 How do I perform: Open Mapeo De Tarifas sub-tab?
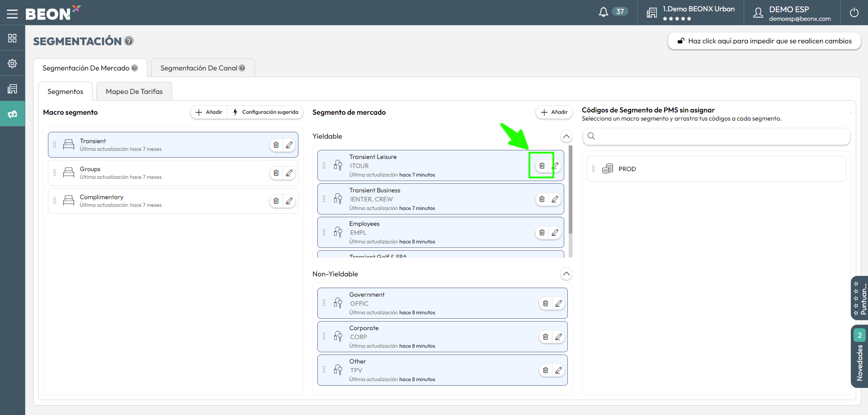134,92
